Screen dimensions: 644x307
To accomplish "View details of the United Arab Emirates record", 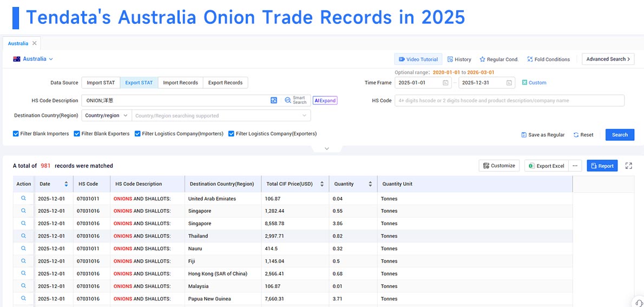I will pyautogui.click(x=23, y=198).
